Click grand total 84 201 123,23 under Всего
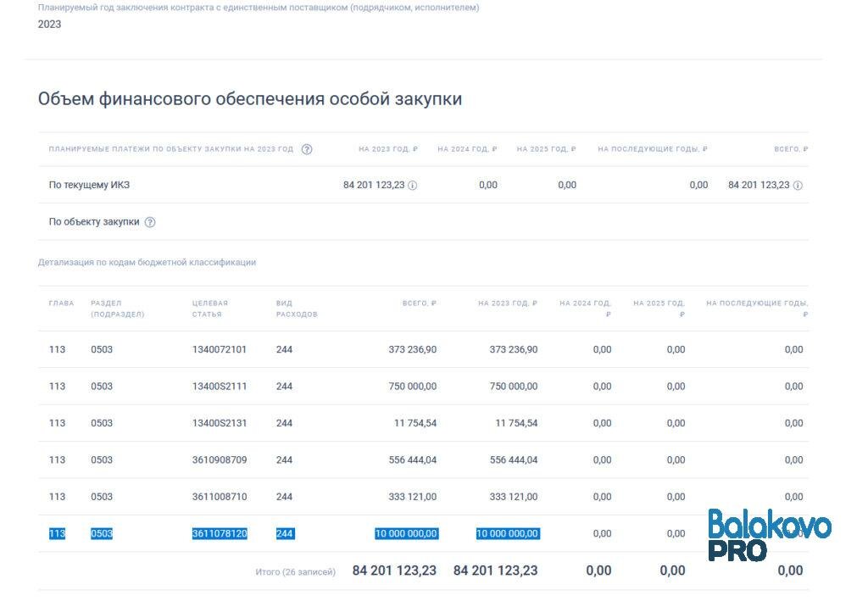 (x=394, y=571)
